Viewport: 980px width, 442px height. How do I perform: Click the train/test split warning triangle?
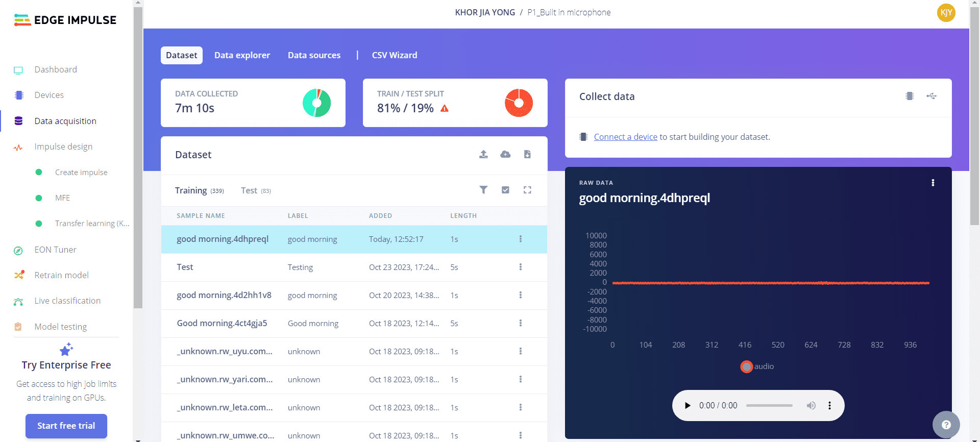click(445, 108)
